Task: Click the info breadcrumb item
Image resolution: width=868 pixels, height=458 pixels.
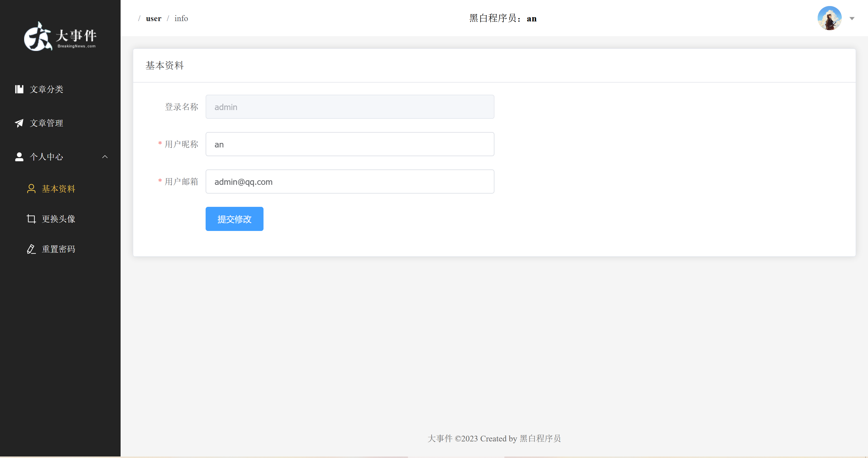Action: coord(181,18)
